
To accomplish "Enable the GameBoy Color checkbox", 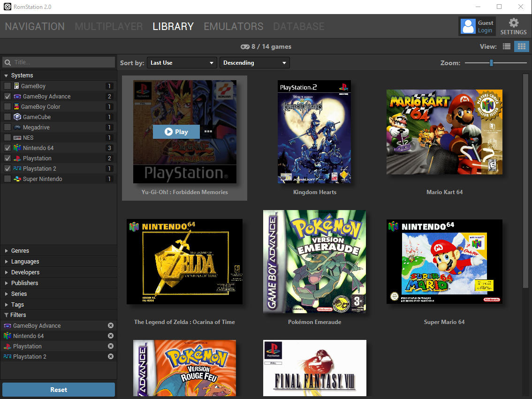I will coord(8,106).
